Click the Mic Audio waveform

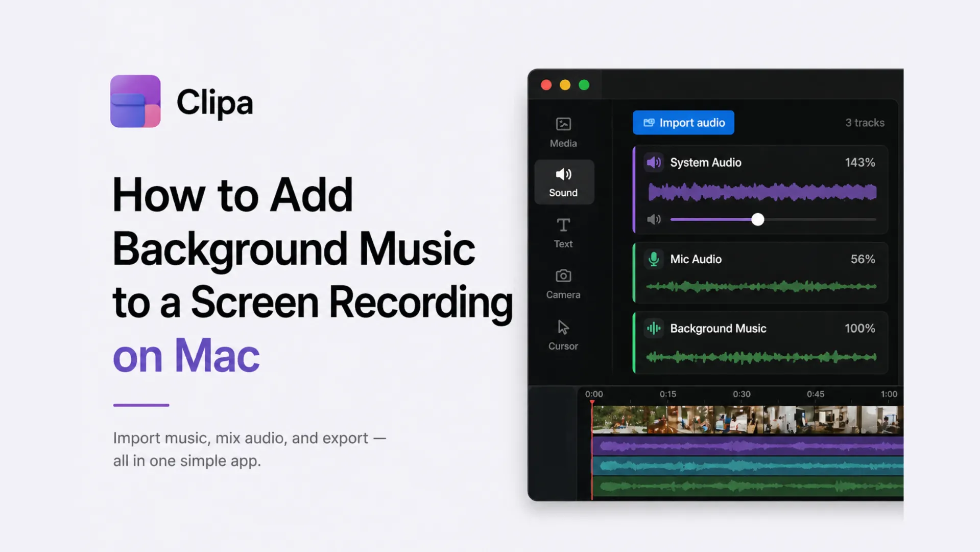[761, 287]
